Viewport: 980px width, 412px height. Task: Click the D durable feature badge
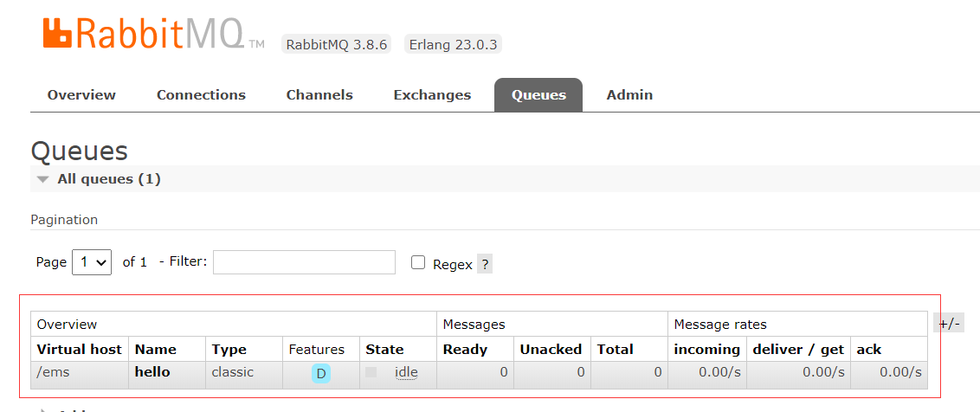point(321,374)
